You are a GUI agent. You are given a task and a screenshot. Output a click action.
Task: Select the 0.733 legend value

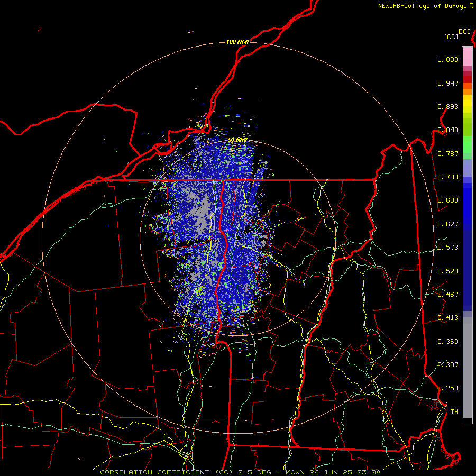coord(448,177)
